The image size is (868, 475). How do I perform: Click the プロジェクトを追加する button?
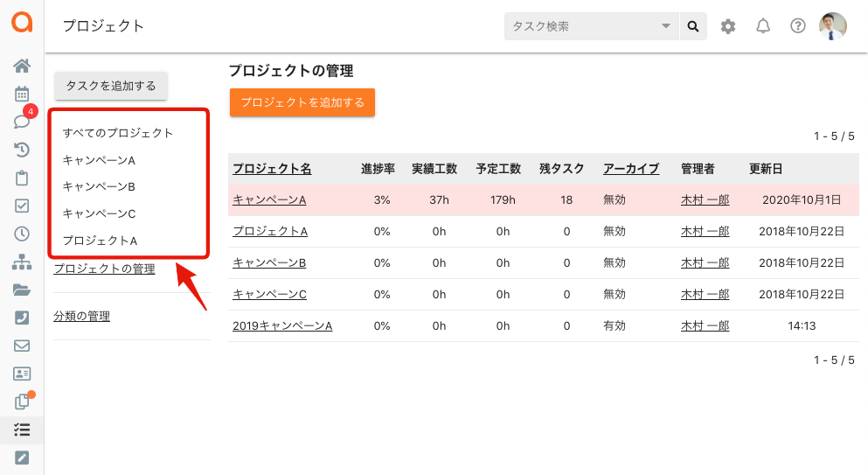[x=302, y=102]
